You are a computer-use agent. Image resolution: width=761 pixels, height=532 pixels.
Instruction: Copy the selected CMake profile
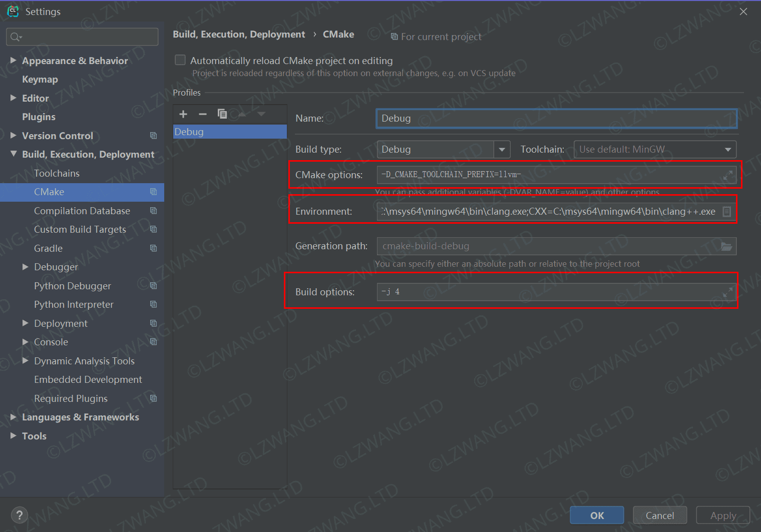[x=222, y=114]
